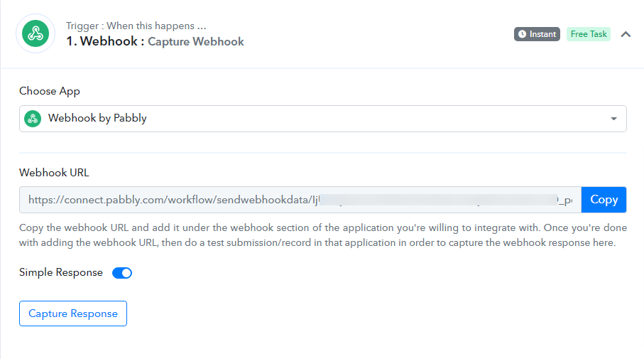The image size is (644, 359).
Task: Click the webhook instructions help text
Action: [x=323, y=235]
